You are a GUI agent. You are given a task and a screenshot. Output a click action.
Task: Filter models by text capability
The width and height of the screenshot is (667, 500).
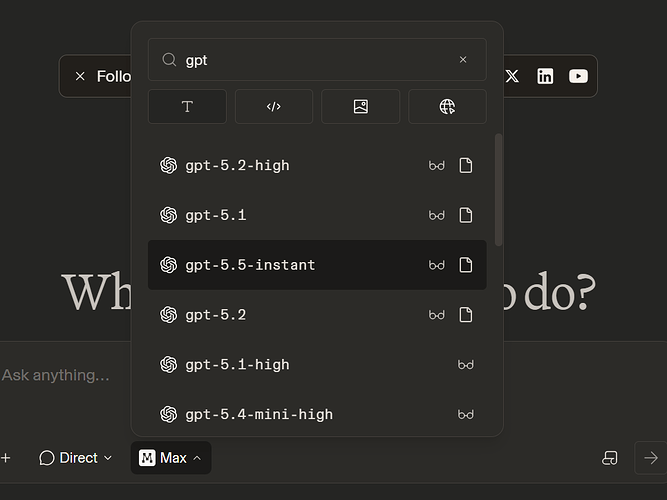click(187, 106)
